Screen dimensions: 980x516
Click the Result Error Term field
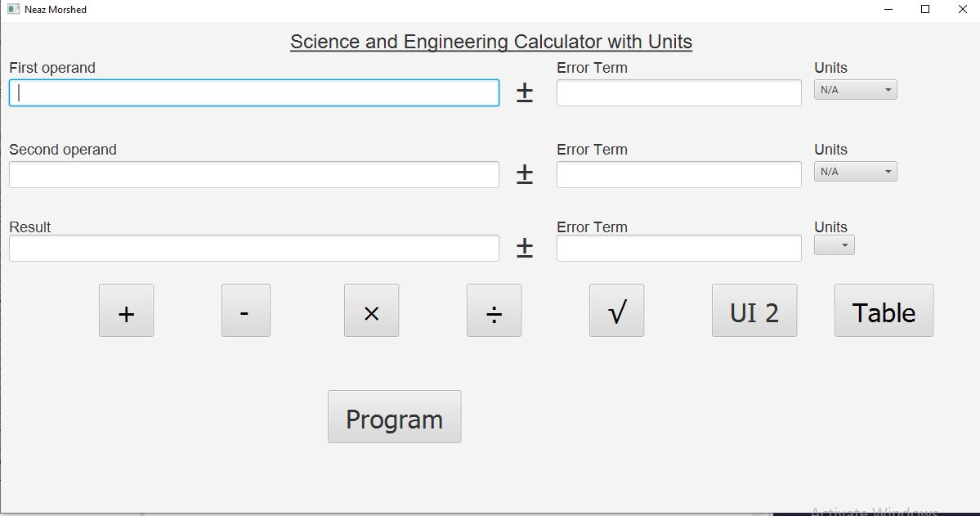(678, 249)
